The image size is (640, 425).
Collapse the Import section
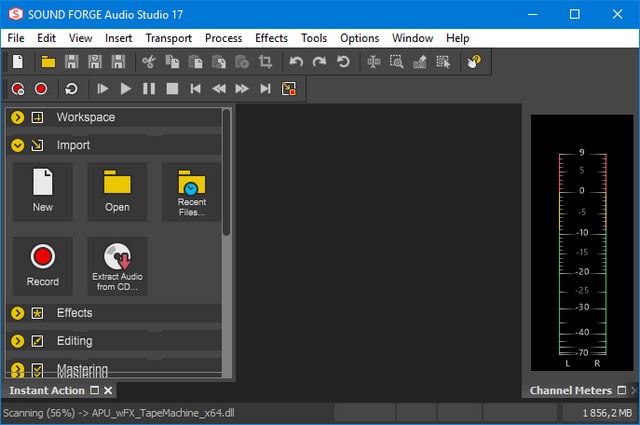17,146
